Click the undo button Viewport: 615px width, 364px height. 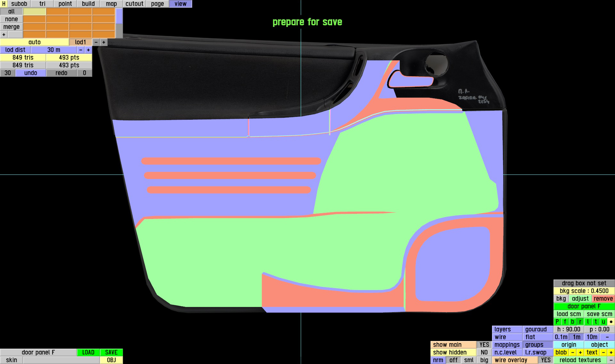point(31,73)
